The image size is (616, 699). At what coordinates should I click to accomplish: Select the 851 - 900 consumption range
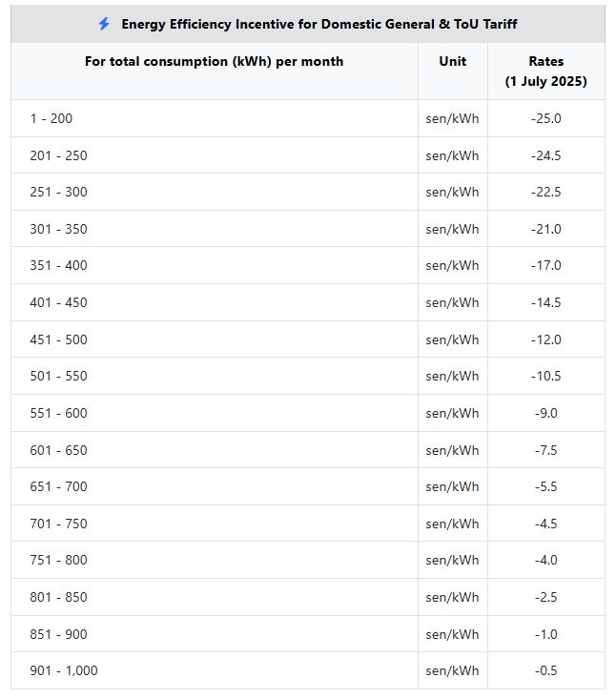click(58, 634)
